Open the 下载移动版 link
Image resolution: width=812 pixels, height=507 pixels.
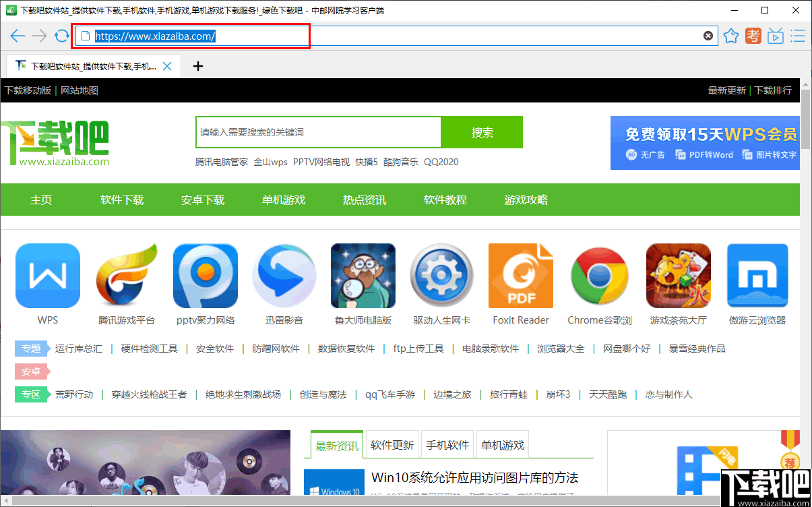click(28, 90)
